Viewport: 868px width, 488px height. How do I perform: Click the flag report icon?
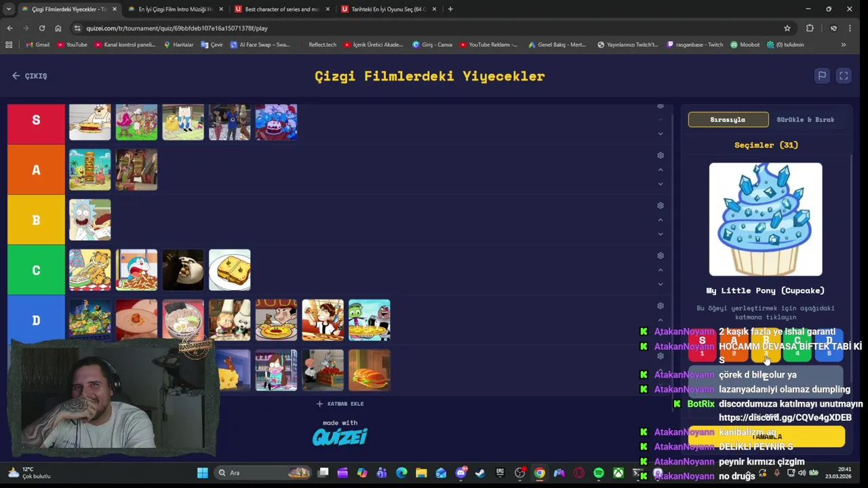click(822, 76)
